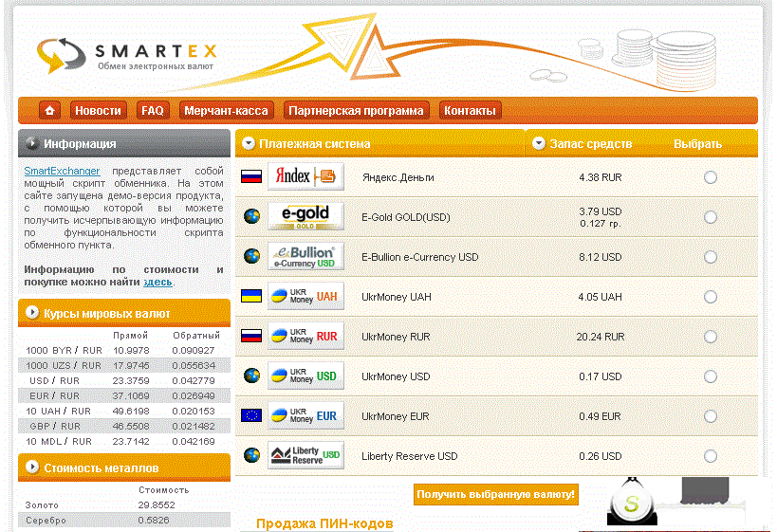Click the UKR Money RUR logo
777x532 pixels.
coord(305,336)
